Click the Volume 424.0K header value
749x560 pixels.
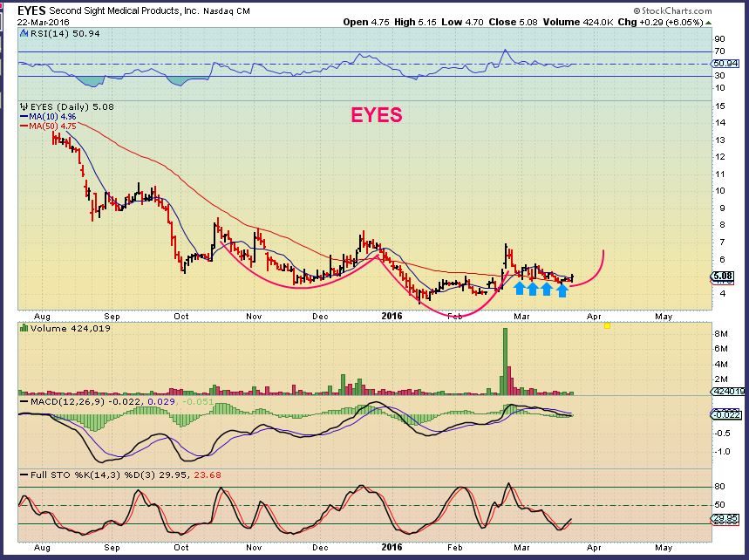point(578,22)
